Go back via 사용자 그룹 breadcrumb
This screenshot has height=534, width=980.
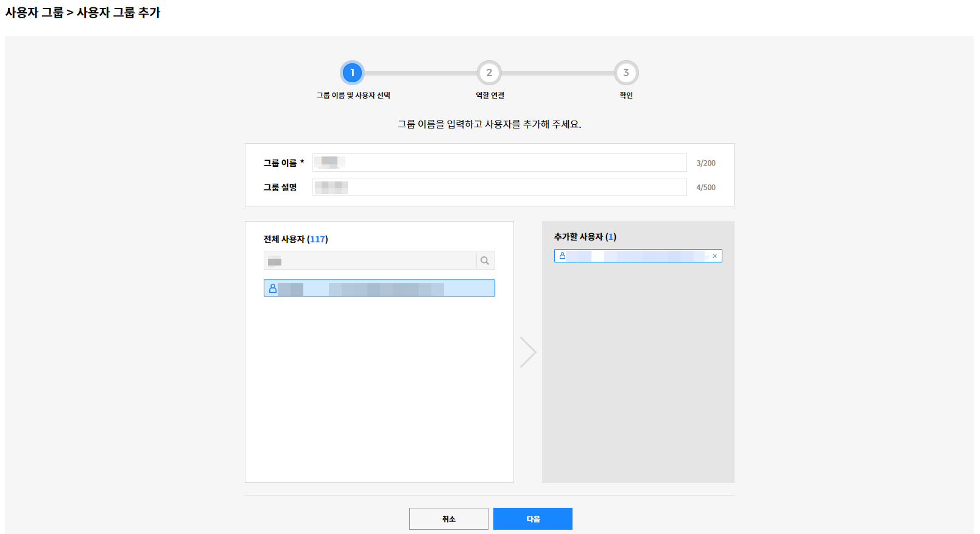coord(34,13)
